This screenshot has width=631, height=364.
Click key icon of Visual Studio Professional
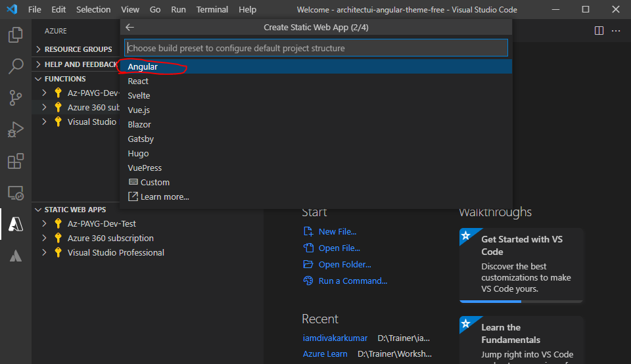(x=58, y=252)
